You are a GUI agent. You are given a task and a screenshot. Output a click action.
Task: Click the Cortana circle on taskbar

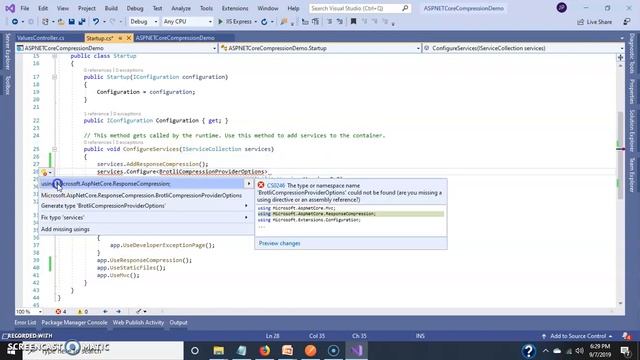tap(195, 350)
